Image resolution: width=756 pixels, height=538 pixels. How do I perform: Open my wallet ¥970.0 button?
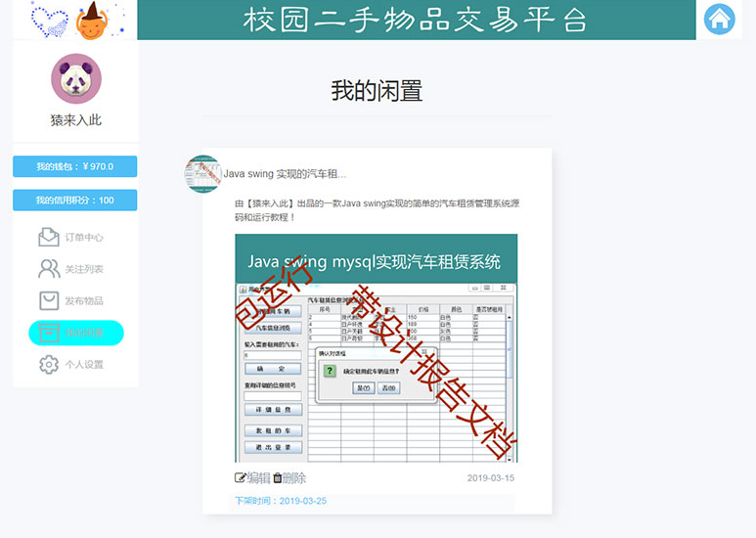[74, 166]
